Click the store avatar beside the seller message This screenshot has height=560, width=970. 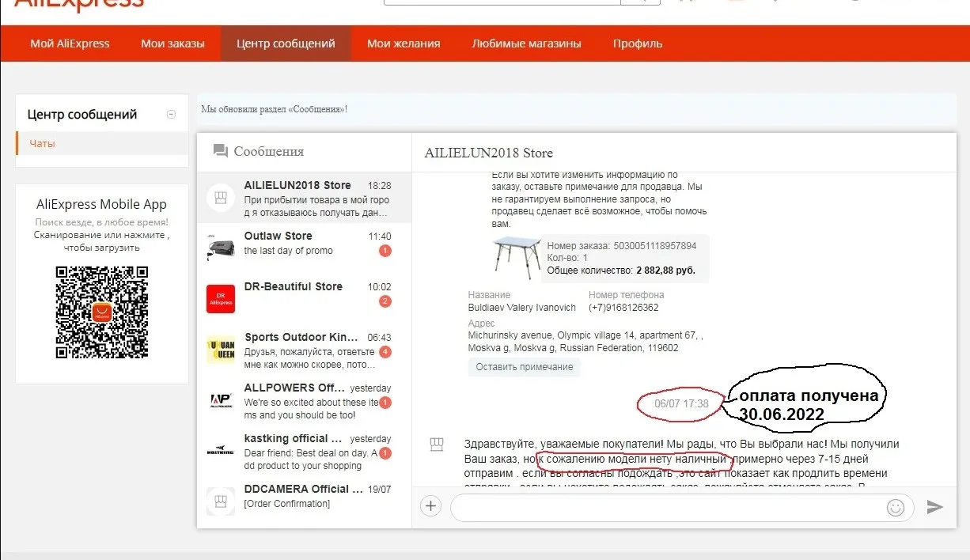pos(436,445)
